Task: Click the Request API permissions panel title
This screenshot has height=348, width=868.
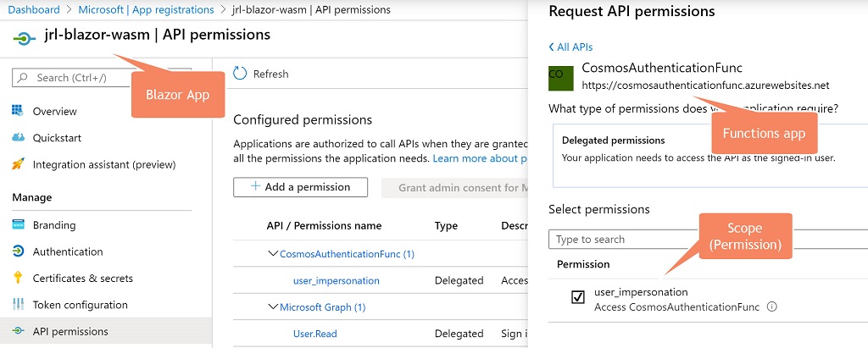Action: 632,11
